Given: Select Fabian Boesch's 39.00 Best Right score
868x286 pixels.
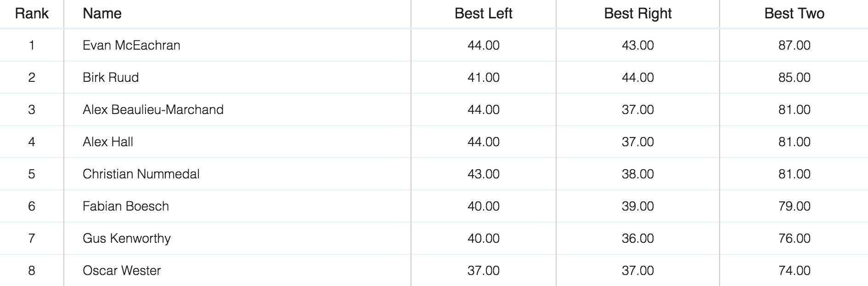Looking at the screenshot, I should coord(637,206).
